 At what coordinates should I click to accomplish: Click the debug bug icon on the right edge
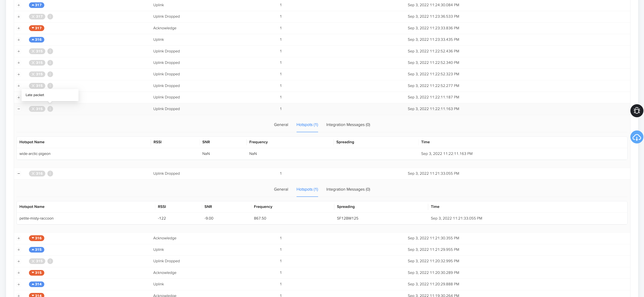(636, 111)
